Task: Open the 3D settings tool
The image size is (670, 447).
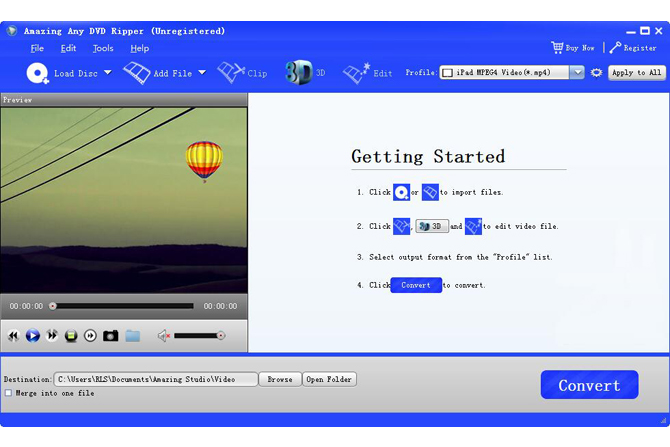Action: tap(299, 72)
